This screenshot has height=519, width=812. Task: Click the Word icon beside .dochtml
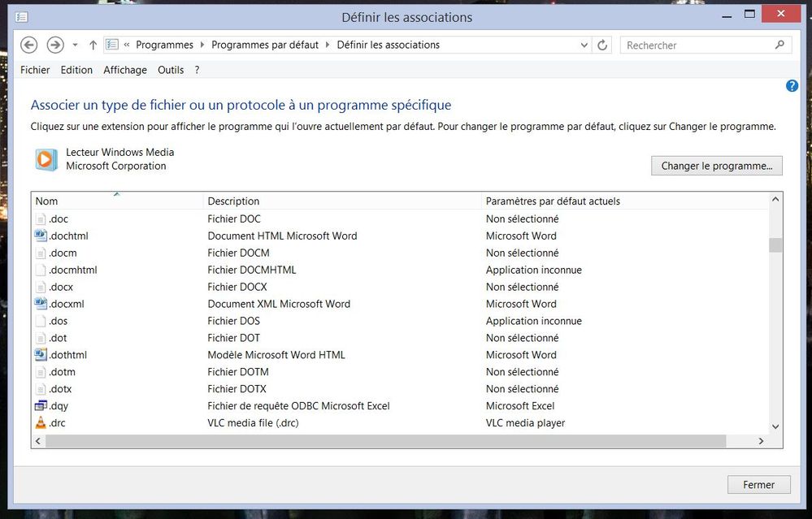point(41,236)
